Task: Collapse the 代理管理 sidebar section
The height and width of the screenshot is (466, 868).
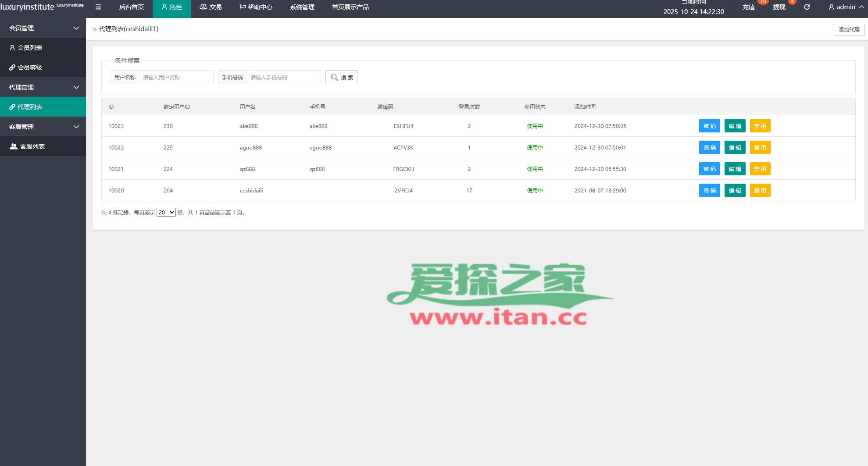Action: tap(43, 87)
